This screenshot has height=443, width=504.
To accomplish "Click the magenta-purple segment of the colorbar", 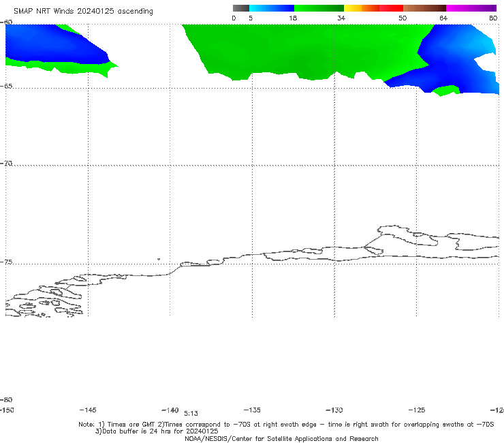I will (x=471, y=8).
